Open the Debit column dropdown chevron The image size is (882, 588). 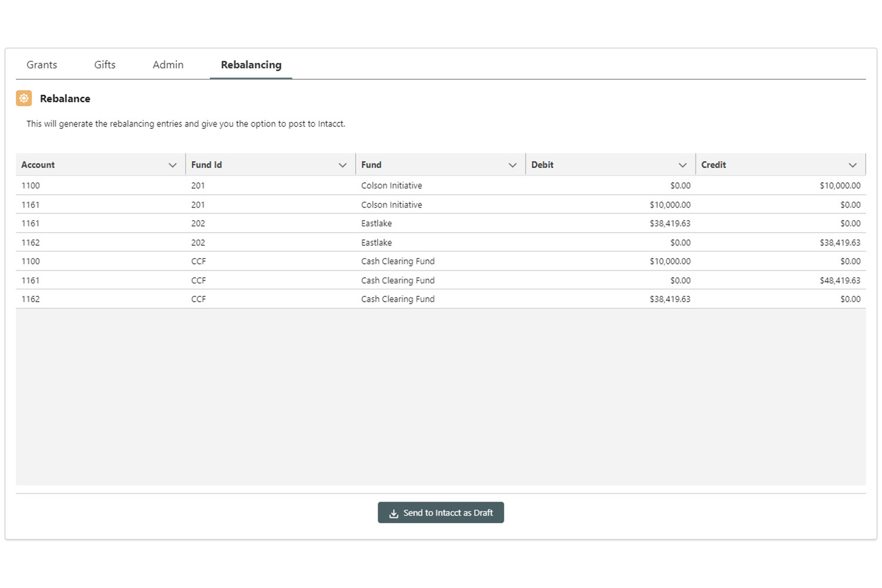click(683, 165)
